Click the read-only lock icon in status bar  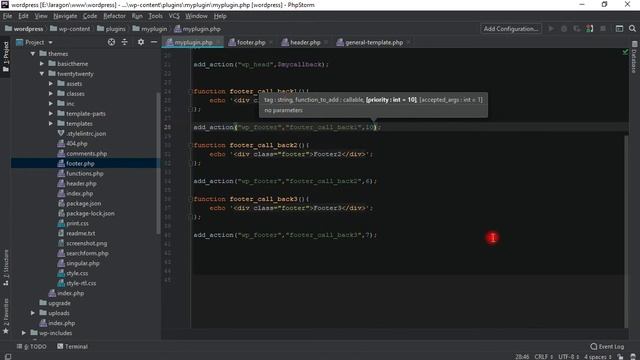[x=620, y=357]
